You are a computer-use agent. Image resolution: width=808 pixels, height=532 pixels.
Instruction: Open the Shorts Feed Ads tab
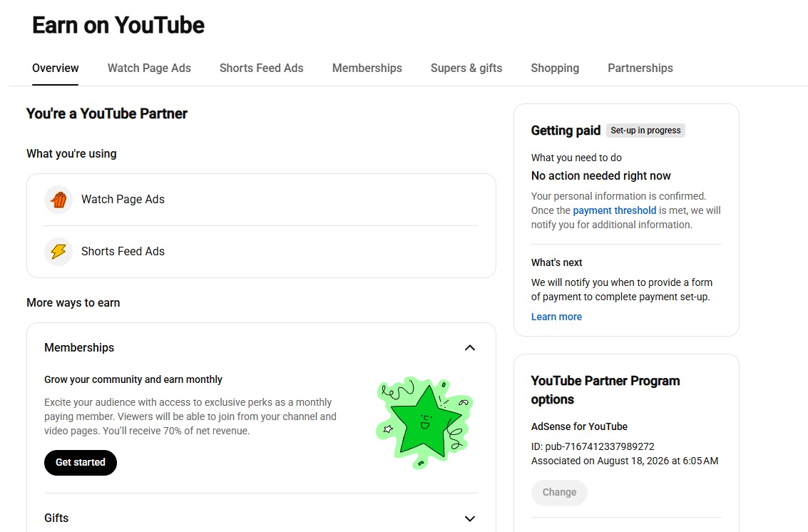(x=261, y=68)
